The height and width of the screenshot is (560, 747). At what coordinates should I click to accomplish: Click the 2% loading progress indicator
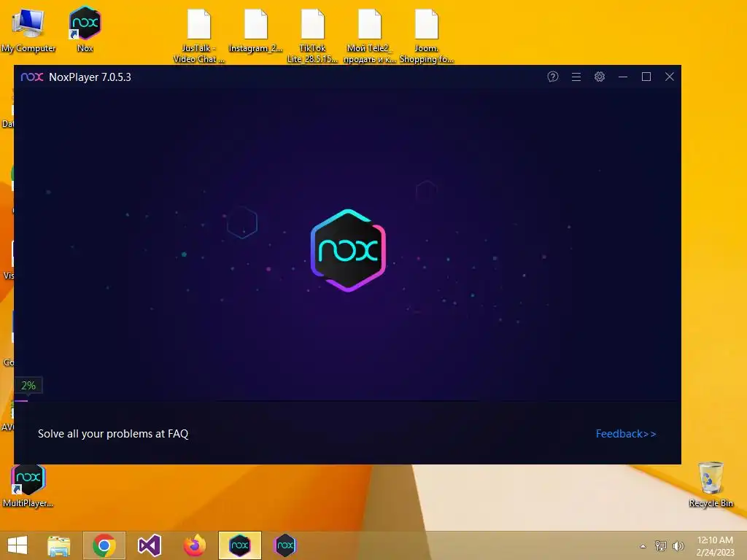28,385
